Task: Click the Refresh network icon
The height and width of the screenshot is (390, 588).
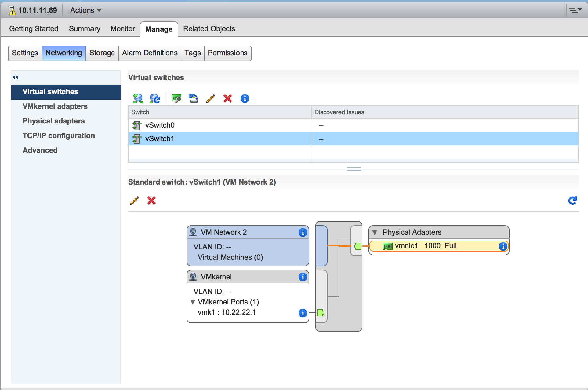Action: click(x=155, y=98)
